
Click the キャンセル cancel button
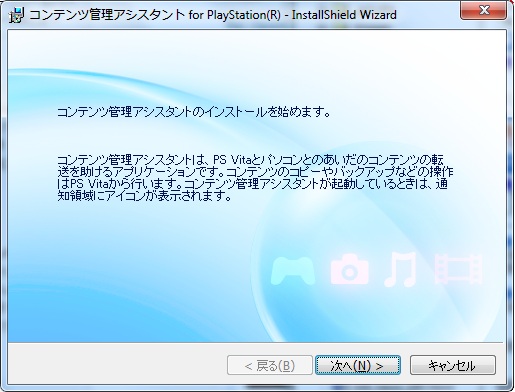coord(453,365)
